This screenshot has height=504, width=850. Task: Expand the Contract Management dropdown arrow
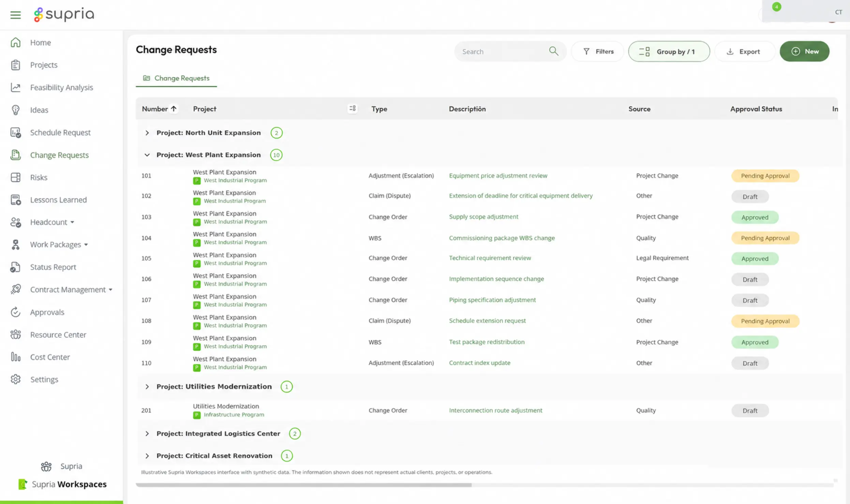click(110, 290)
